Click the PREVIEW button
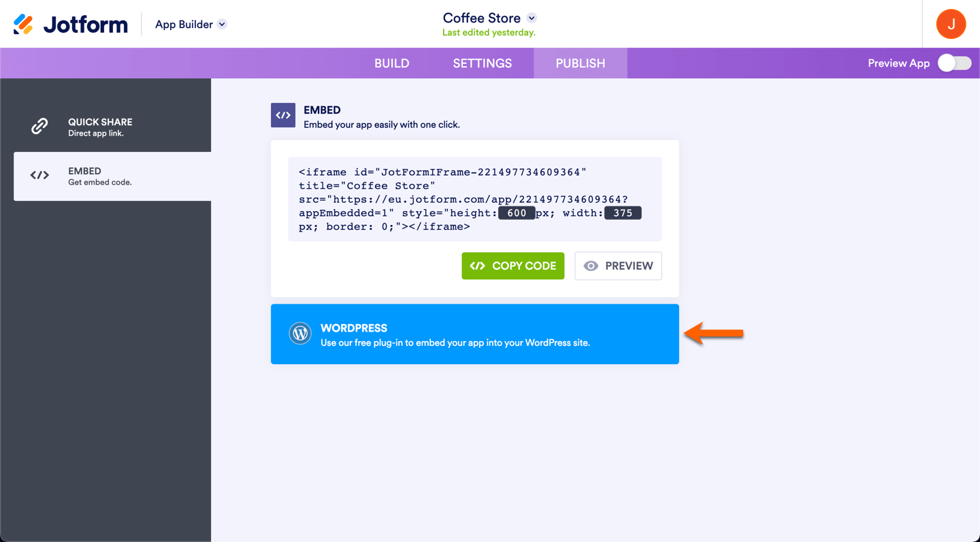 pyautogui.click(x=618, y=266)
